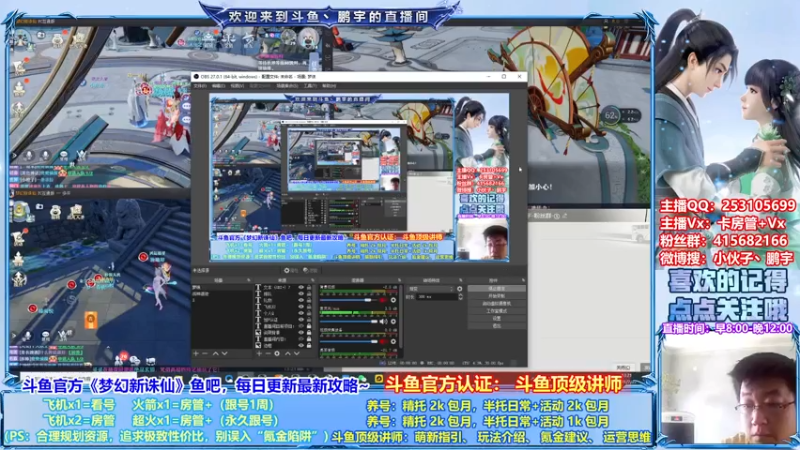Open the 视图 View menu in OBS
The height and width of the screenshot is (450, 800).
click(x=237, y=86)
